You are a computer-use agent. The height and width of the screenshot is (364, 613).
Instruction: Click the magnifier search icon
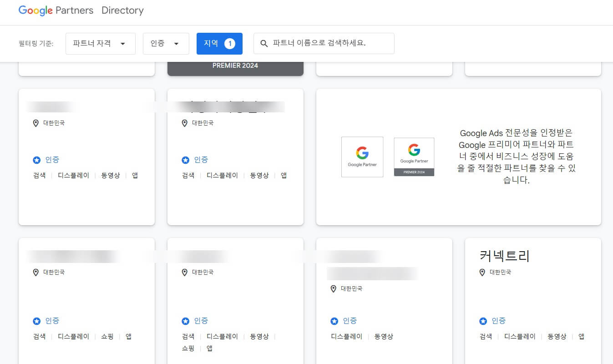pos(263,44)
